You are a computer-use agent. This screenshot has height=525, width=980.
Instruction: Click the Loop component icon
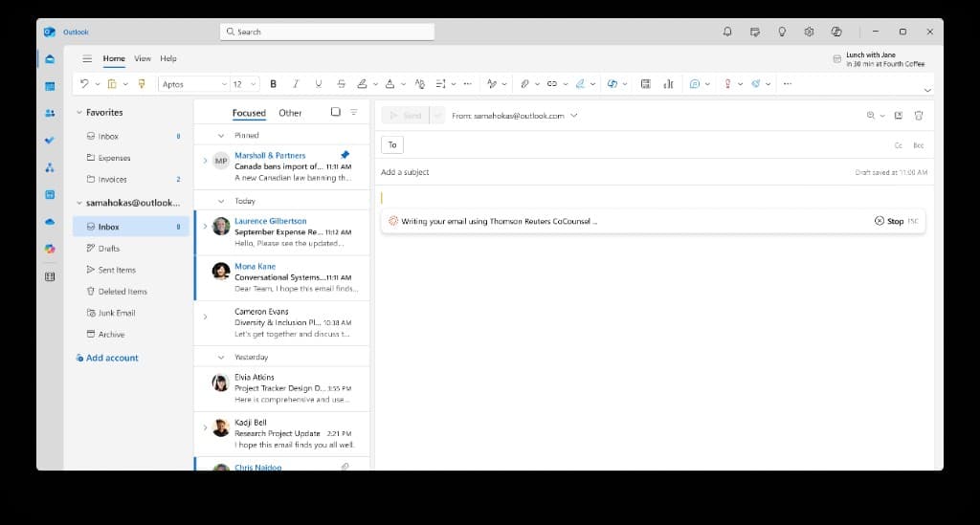pyautogui.click(x=612, y=83)
